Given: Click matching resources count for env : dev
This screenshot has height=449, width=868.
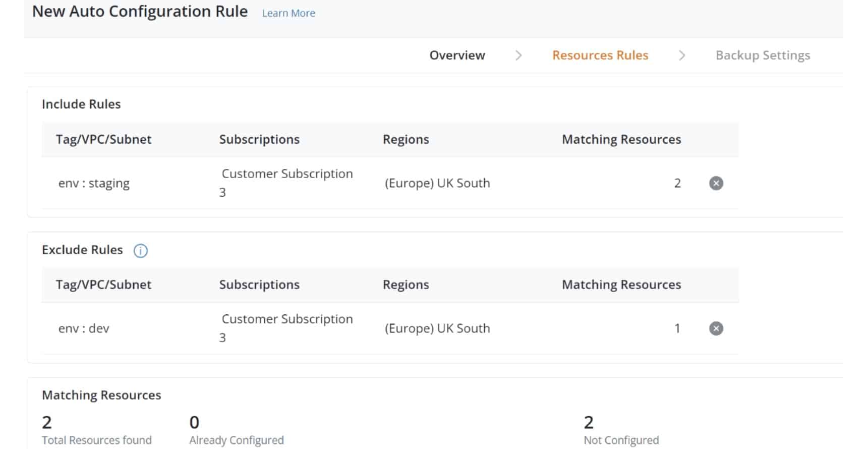Looking at the screenshot, I should click(x=677, y=328).
